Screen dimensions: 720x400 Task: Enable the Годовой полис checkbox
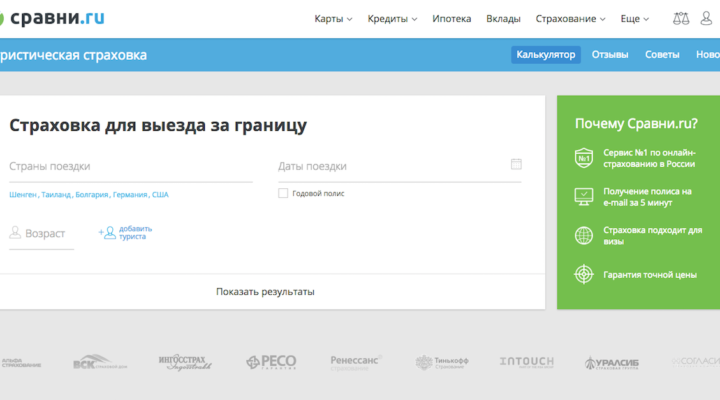click(x=283, y=193)
